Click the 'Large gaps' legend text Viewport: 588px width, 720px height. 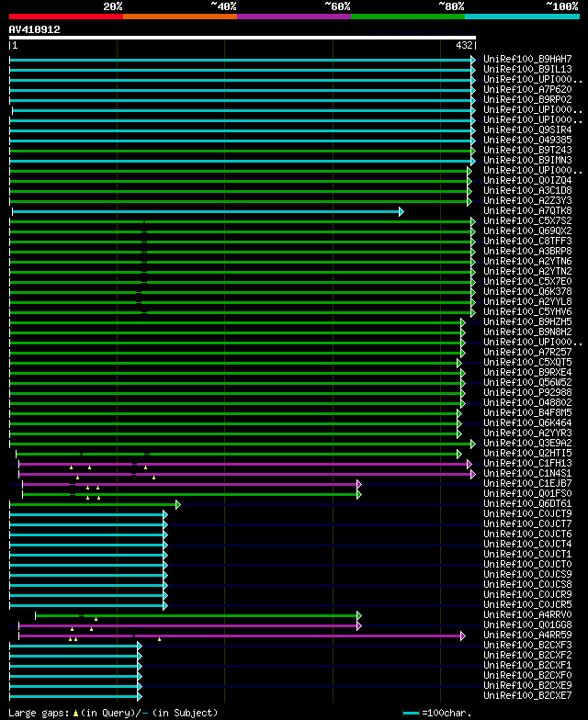(x=39, y=713)
